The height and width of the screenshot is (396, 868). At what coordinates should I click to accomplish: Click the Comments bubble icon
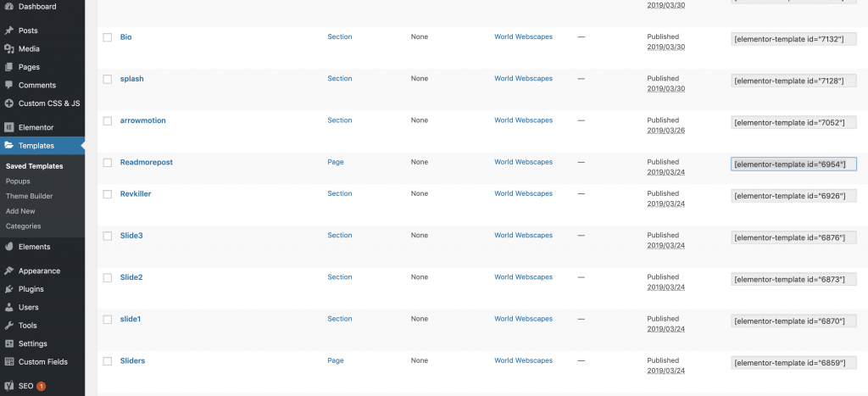coord(8,86)
